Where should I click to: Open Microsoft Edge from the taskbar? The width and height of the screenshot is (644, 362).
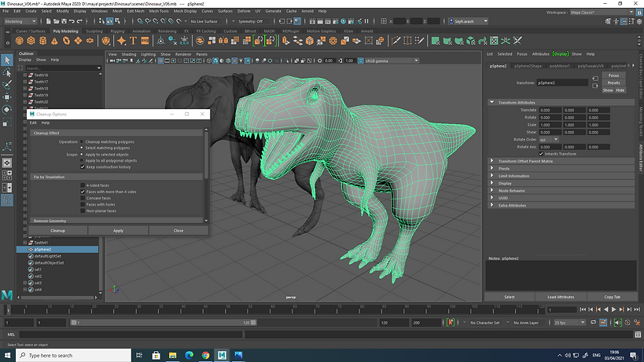click(x=189, y=355)
